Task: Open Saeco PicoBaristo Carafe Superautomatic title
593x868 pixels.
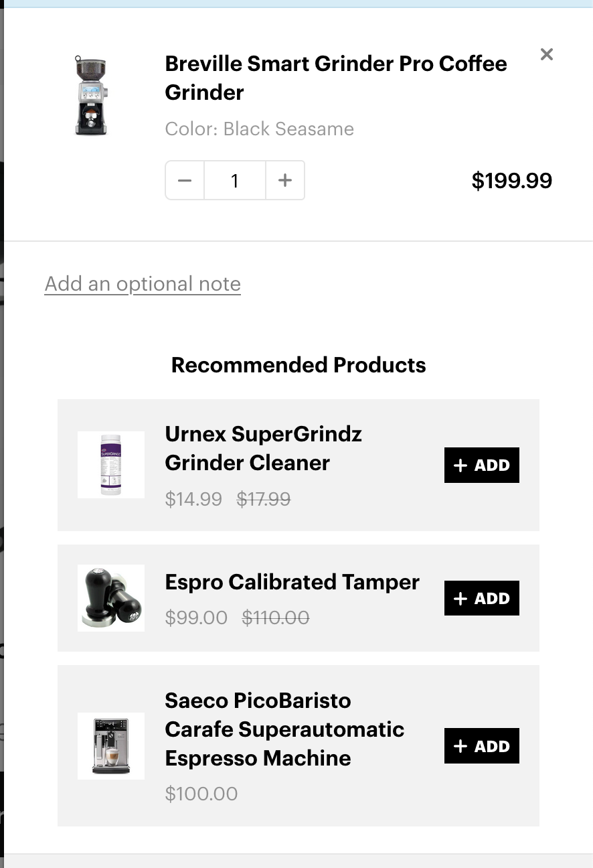Action: point(284,729)
